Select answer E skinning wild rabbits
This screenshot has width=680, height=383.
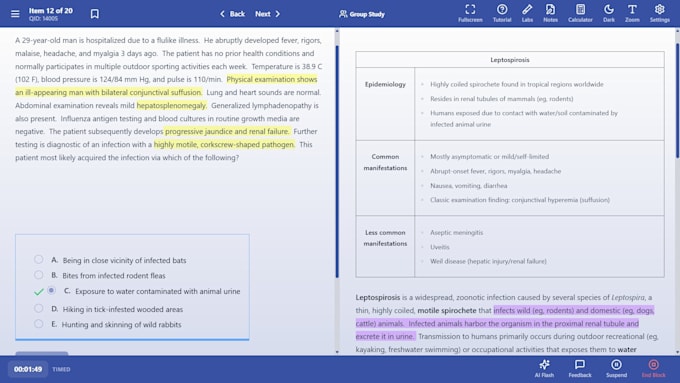39,324
